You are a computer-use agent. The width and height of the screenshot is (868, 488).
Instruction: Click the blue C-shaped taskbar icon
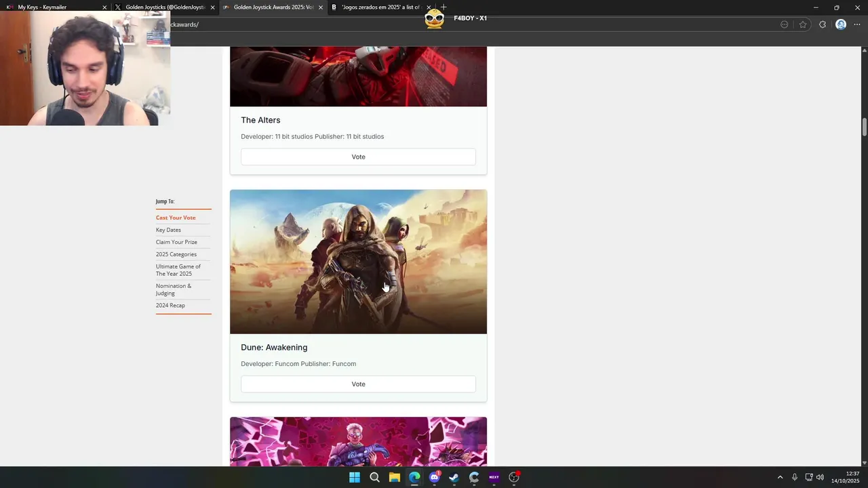[474, 477]
